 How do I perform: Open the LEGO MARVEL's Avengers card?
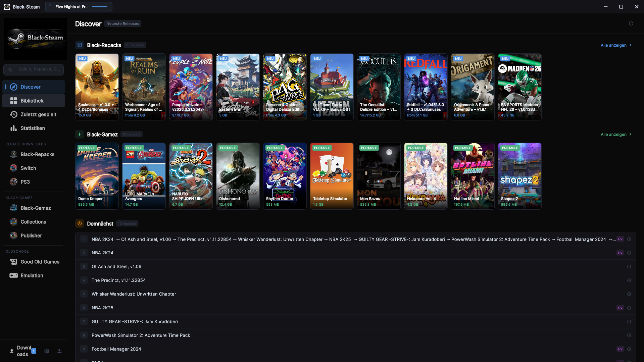pyautogui.click(x=144, y=176)
